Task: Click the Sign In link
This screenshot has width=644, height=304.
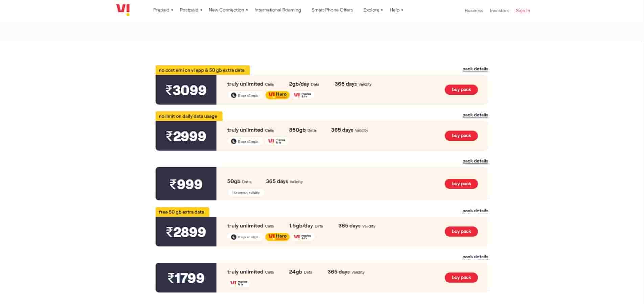Action: [523, 11]
